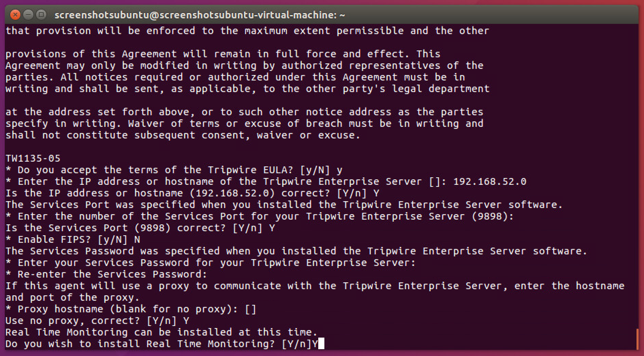
Task: Click the 'Enter your Services Password' prompt
Action: 211,263
